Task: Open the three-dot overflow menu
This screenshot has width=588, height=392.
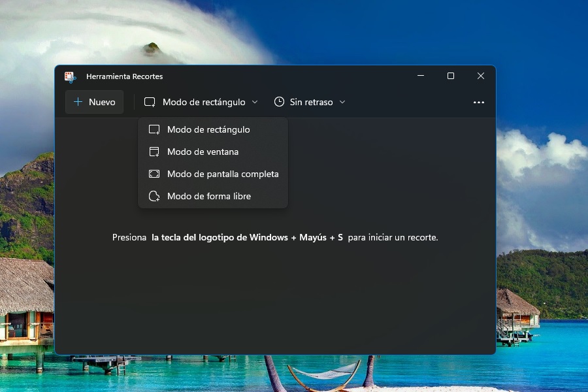Action: point(479,102)
